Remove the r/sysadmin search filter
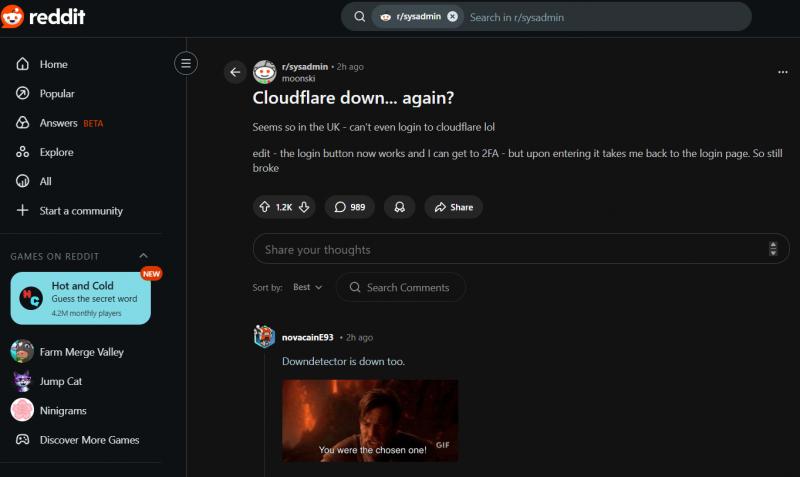The height and width of the screenshot is (477, 800). [x=452, y=17]
